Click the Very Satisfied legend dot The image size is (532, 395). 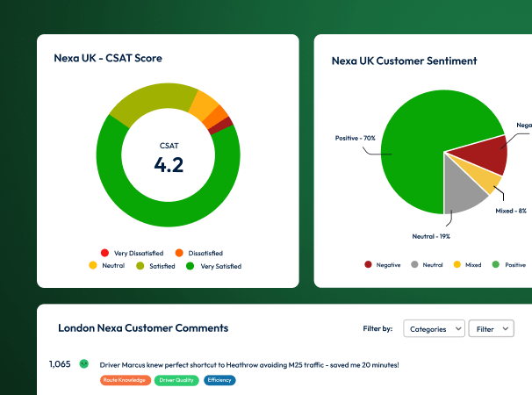191,266
